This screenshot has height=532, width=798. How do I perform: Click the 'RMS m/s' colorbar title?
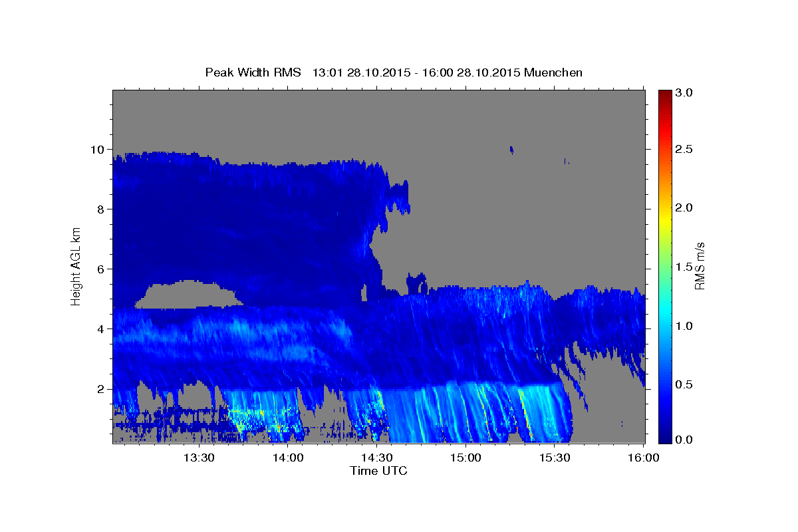pyautogui.click(x=700, y=266)
